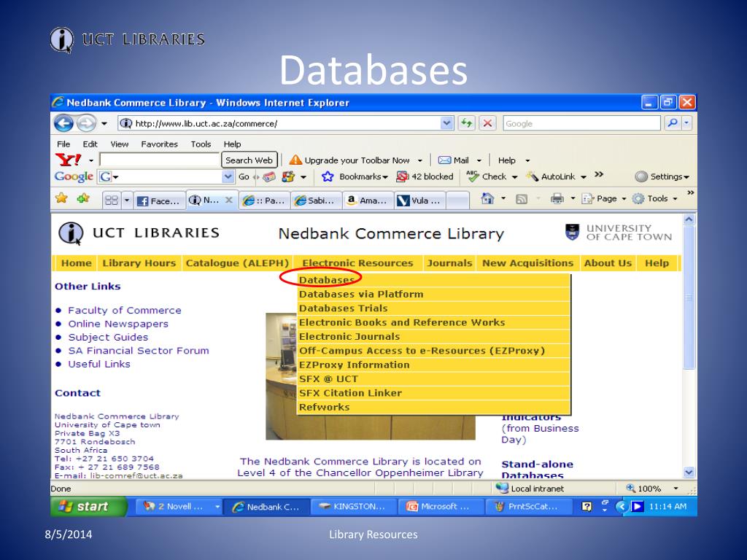The height and width of the screenshot is (560, 747).
Task: Click the Page menu icon
Action: [x=587, y=198]
